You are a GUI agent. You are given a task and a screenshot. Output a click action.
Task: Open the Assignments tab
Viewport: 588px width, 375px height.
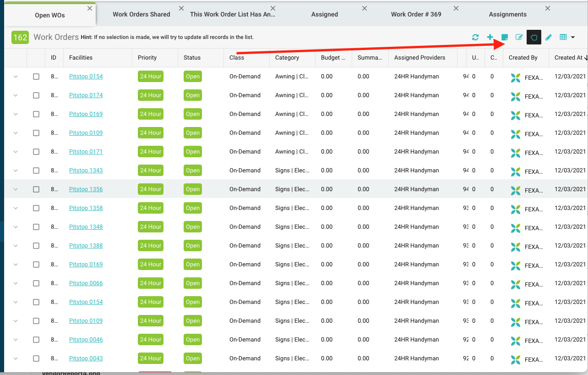[x=507, y=14]
